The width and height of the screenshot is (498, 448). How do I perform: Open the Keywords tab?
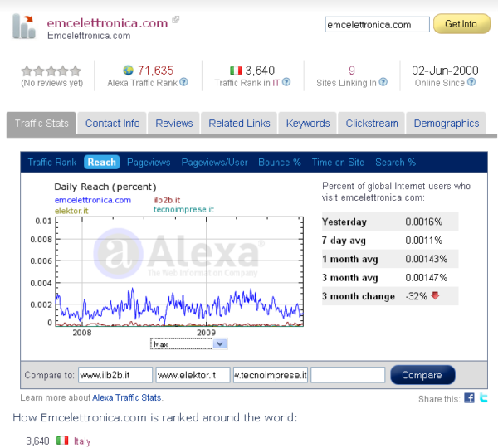308,123
